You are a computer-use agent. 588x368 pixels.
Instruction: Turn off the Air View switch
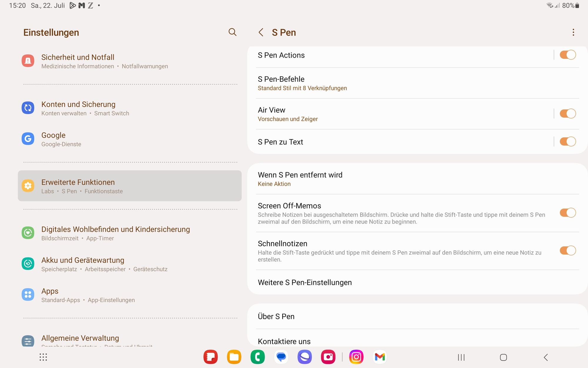[x=567, y=114]
